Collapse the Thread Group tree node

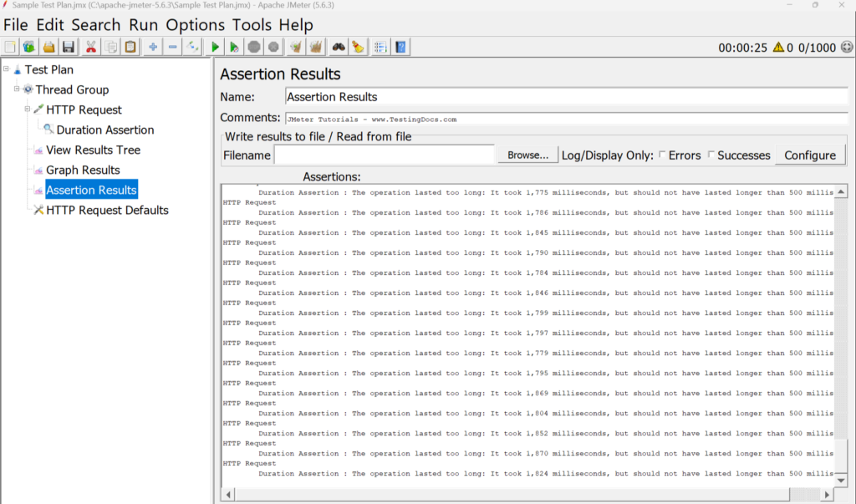click(17, 89)
